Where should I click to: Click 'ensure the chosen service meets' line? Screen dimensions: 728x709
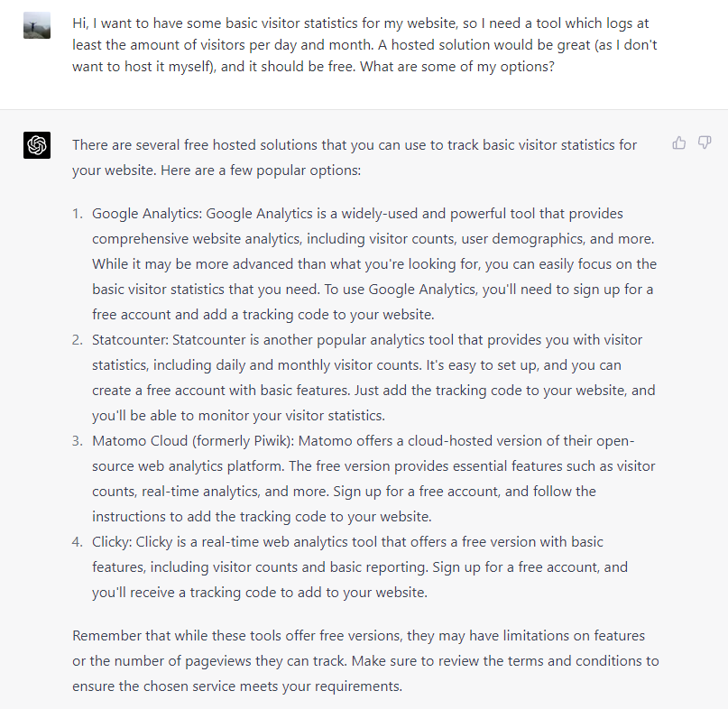[x=237, y=686]
